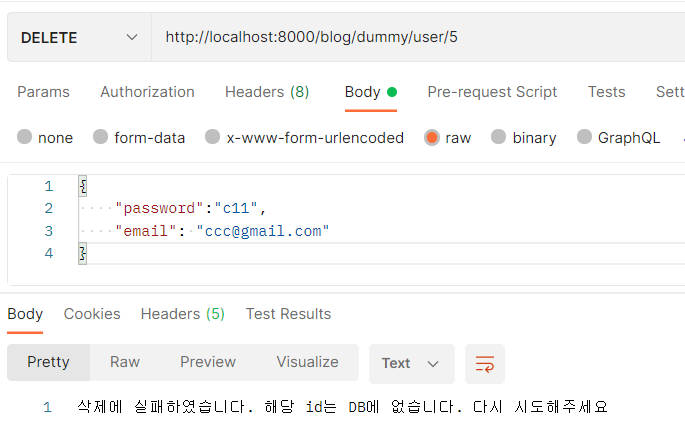Click the Korean response message text

(342, 407)
